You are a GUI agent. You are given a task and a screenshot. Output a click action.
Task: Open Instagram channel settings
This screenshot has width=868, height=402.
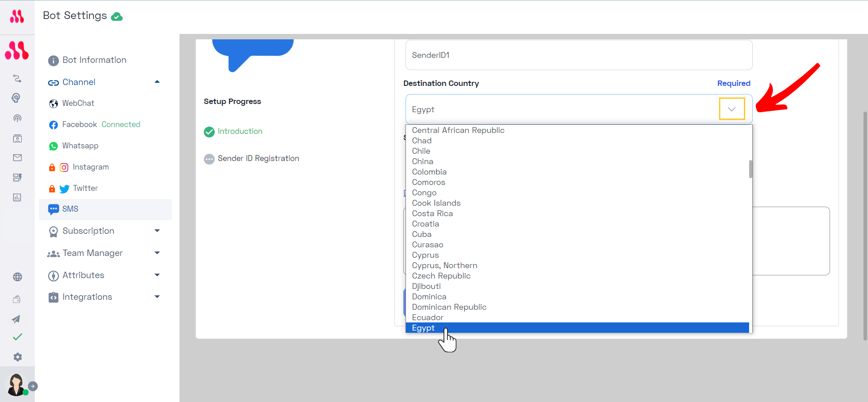click(x=90, y=167)
